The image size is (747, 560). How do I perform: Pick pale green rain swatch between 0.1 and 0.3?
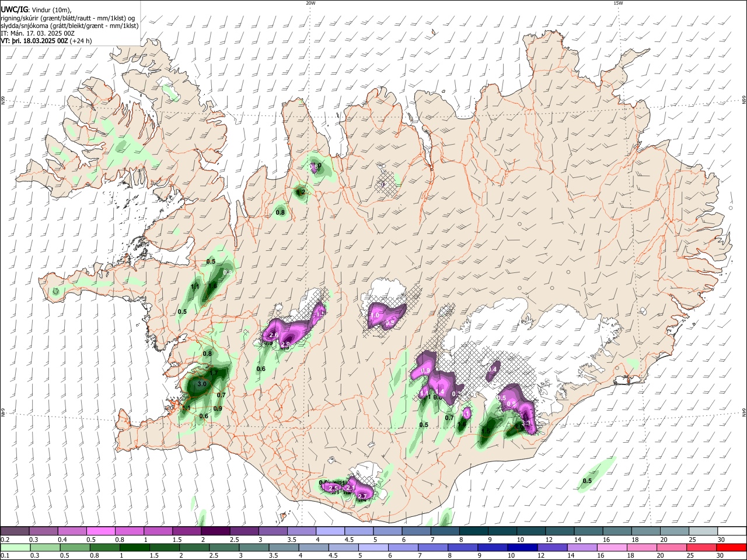(15, 547)
